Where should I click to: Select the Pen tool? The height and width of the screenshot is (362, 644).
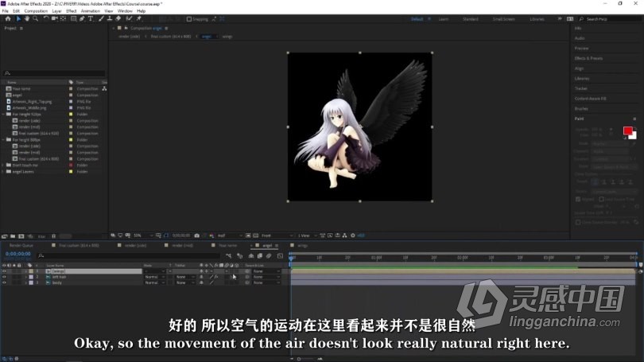(x=82, y=19)
